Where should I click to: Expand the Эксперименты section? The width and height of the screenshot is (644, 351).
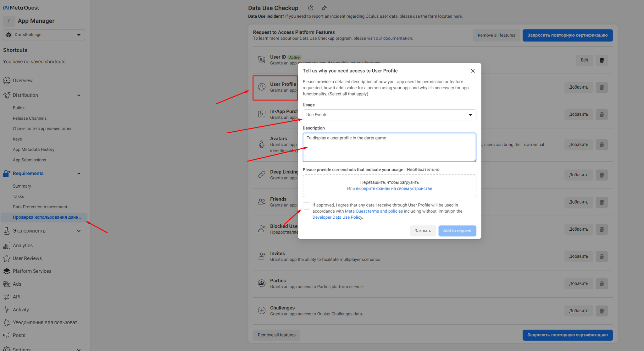click(79, 231)
